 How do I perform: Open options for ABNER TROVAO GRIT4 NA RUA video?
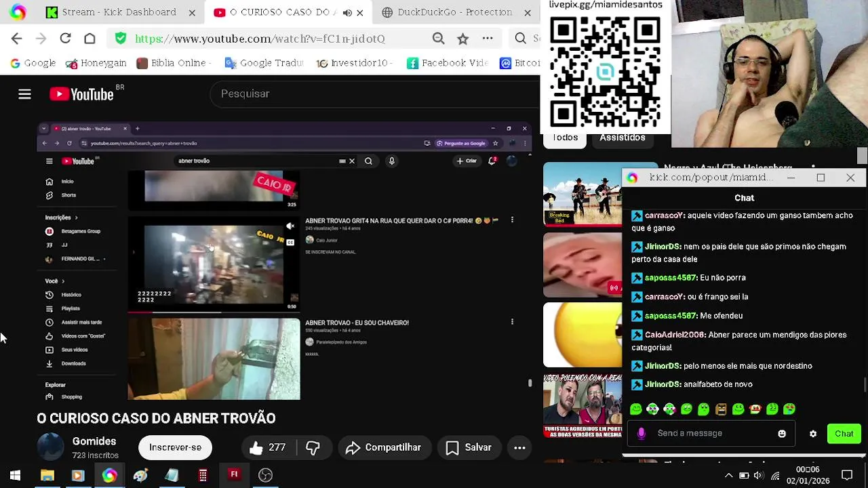pos(512,220)
